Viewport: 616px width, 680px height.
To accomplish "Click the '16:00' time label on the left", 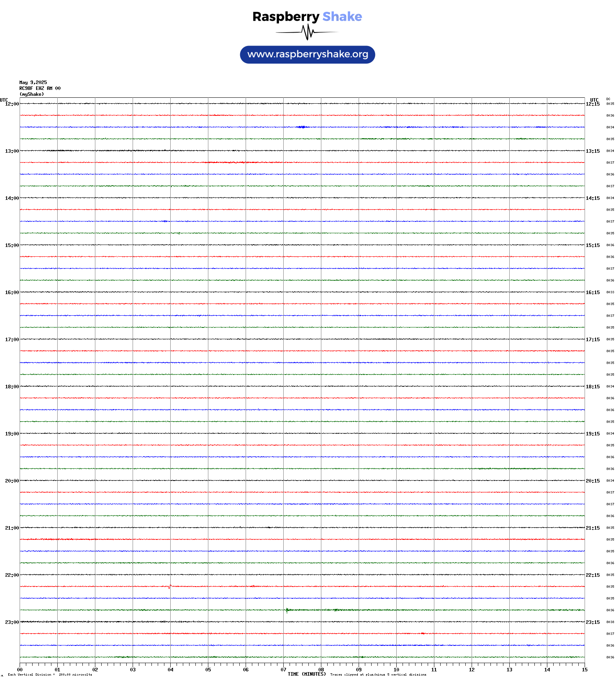I will point(12,292).
